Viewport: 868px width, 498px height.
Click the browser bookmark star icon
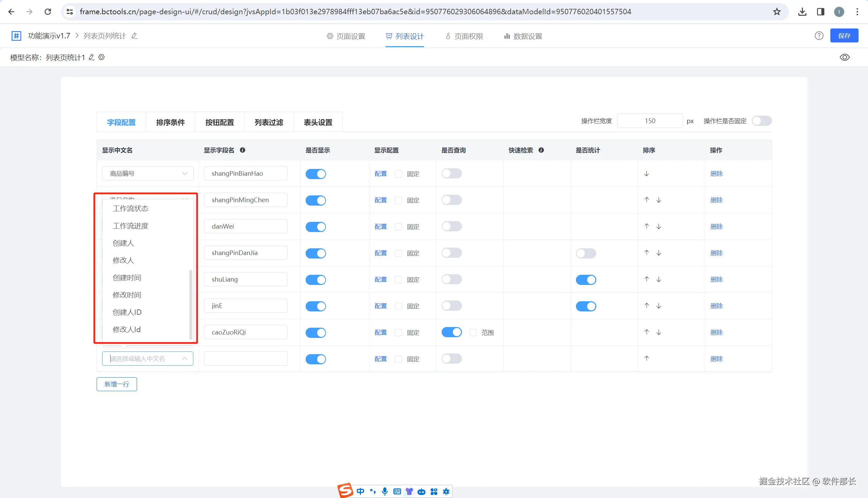[777, 12]
